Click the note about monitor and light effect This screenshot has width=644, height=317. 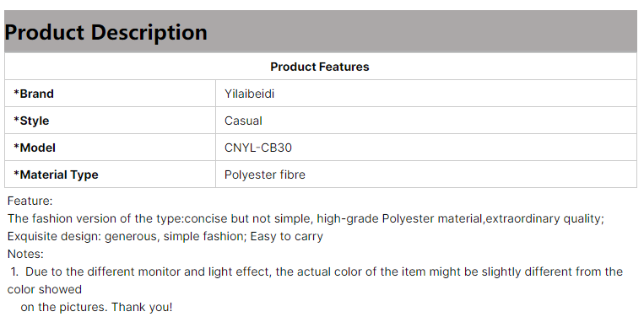point(317,271)
